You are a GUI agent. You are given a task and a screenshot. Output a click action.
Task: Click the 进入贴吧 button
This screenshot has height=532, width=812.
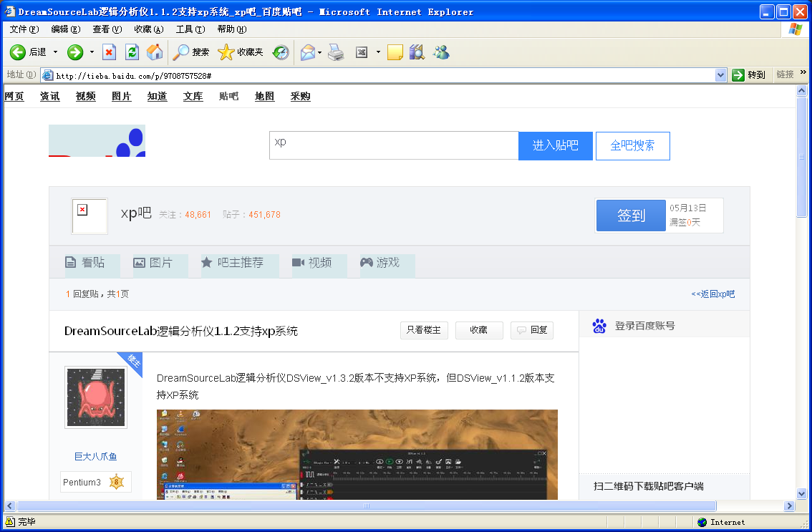click(556, 145)
